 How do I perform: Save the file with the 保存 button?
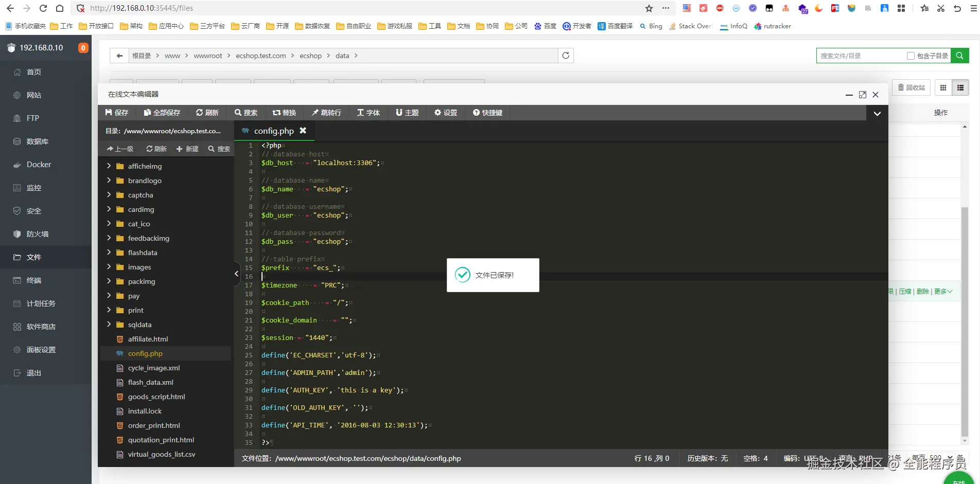point(116,113)
